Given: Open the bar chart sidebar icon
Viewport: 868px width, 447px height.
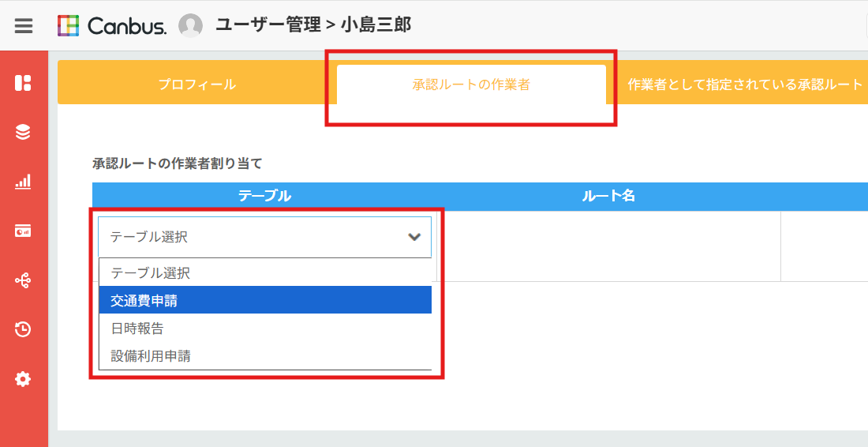Looking at the screenshot, I should pos(23,182).
